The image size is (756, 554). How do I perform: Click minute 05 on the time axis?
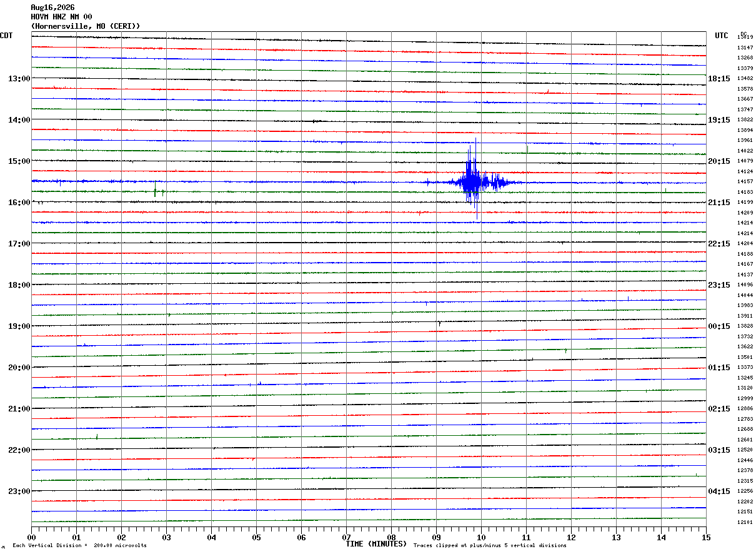[256, 537]
